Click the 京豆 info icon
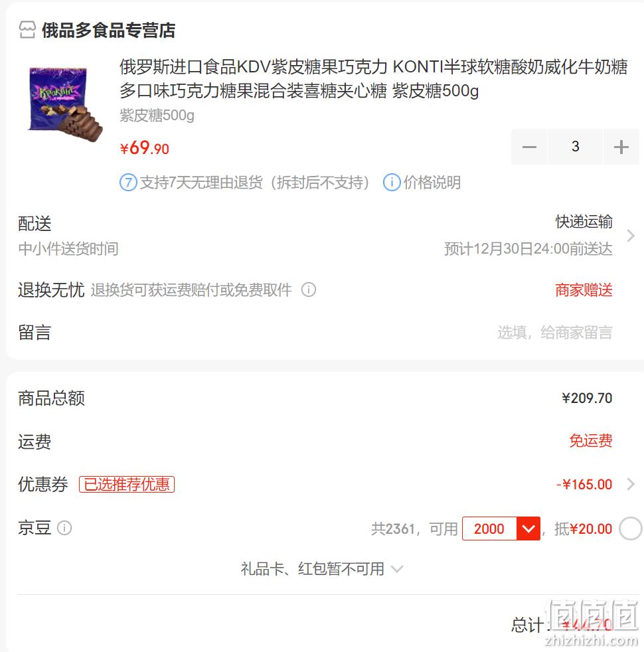The image size is (644, 652). 64,528
